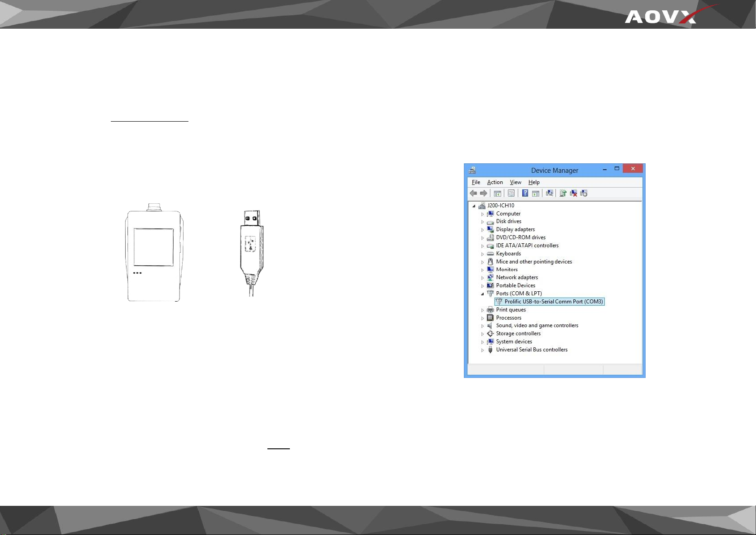Collapse the J200-ICH10 root node arrow
This screenshot has height=535, width=756.
click(x=474, y=206)
